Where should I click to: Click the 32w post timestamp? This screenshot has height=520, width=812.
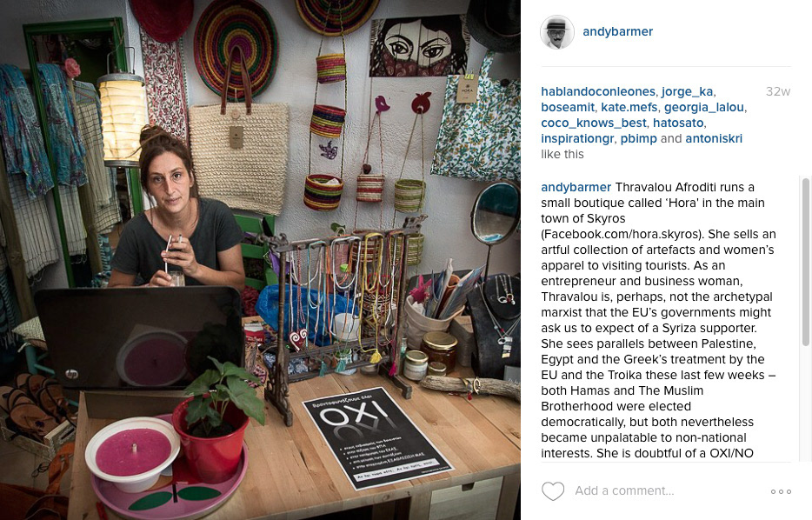click(778, 91)
